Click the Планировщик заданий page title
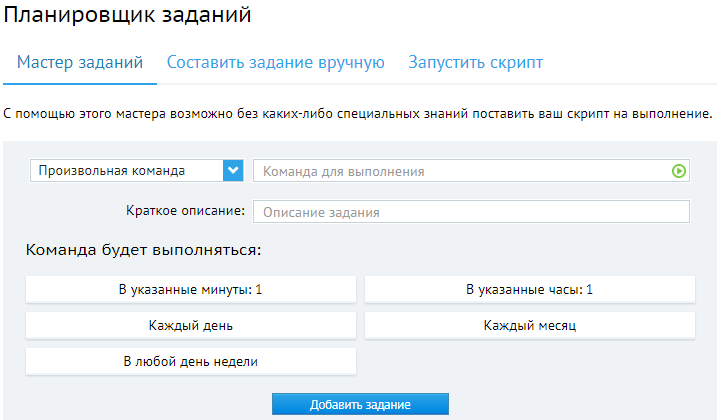This screenshot has height=420, width=720. pyautogui.click(x=127, y=14)
